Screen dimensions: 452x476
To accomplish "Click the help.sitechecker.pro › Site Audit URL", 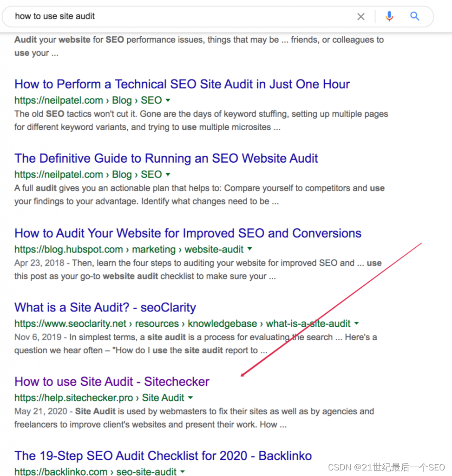I will coord(99,397).
